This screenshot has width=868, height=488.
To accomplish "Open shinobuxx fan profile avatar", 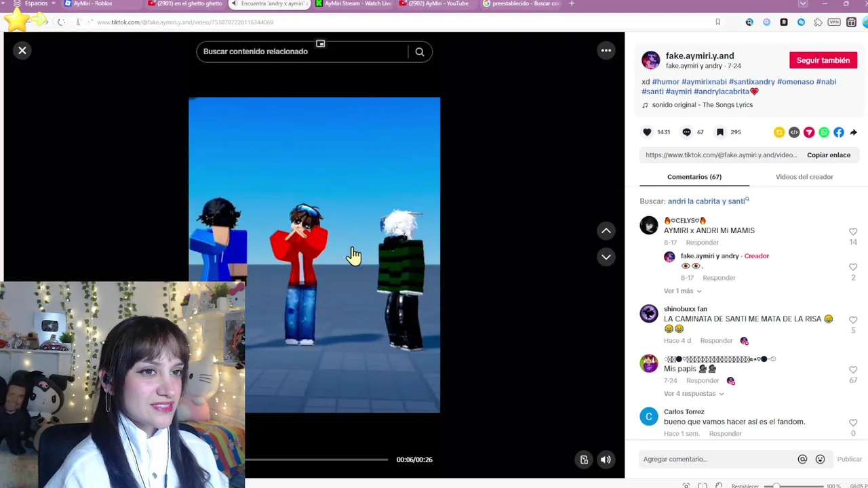I will point(649,313).
